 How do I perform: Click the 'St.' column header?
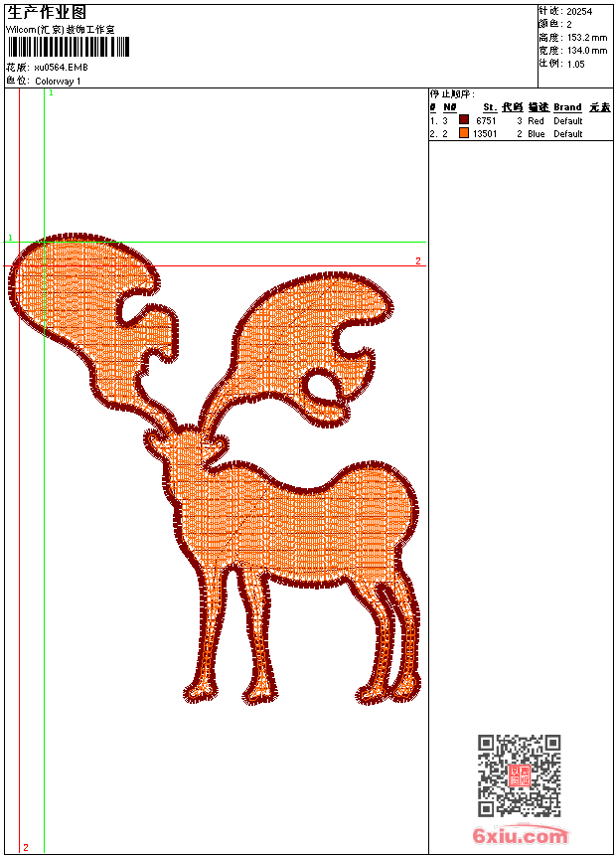pyautogui.click(x=490, y=107)
